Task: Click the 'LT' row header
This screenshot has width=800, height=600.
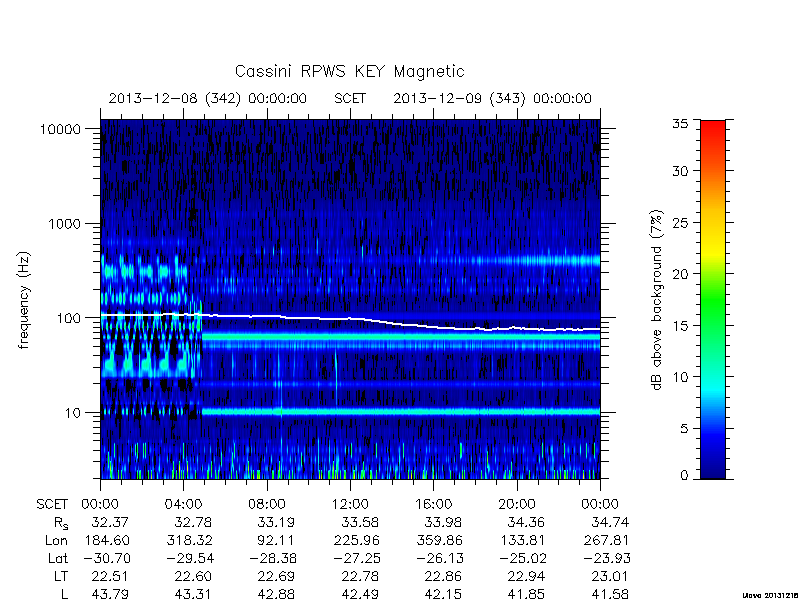Action: pos(61,577)
